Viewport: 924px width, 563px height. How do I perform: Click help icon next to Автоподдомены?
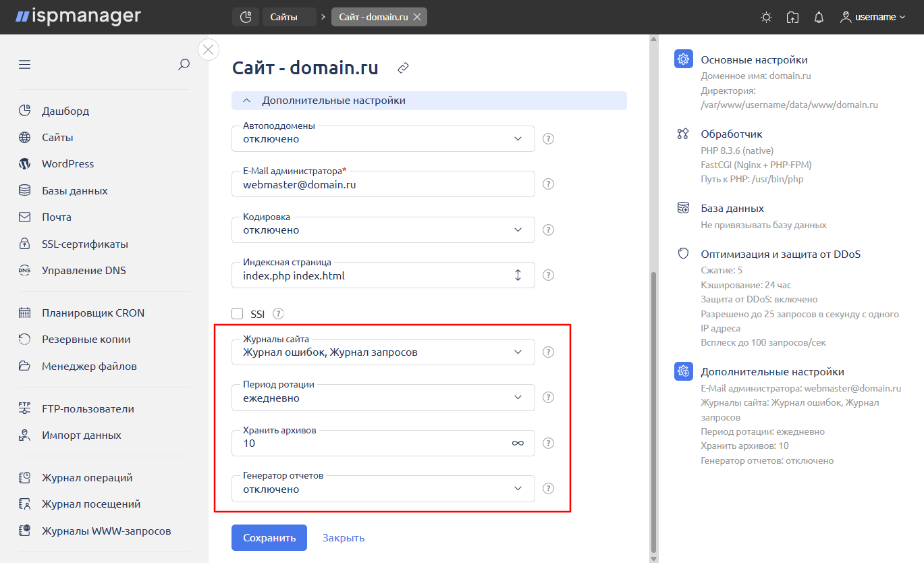[x=549, y=139]
